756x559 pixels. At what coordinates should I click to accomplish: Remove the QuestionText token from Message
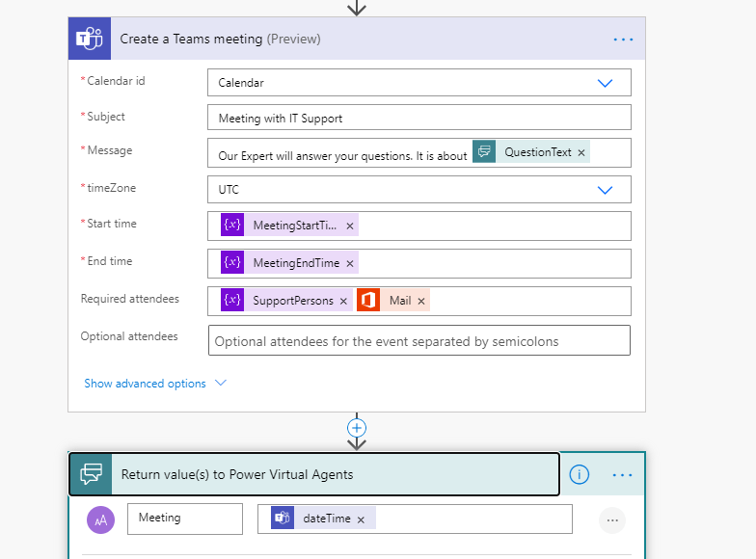tap(581, 152)
